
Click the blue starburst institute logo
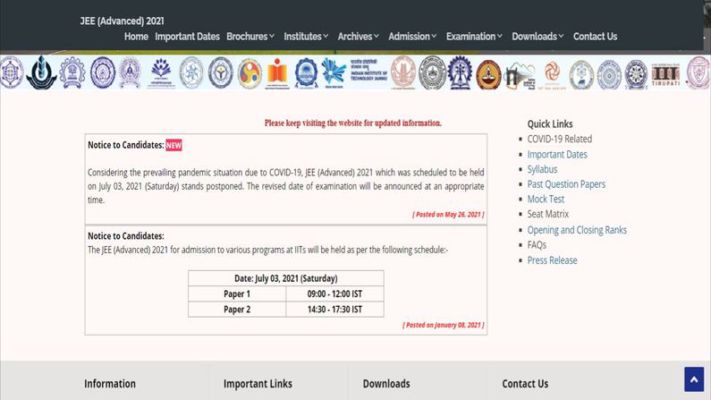pos(333,73)
